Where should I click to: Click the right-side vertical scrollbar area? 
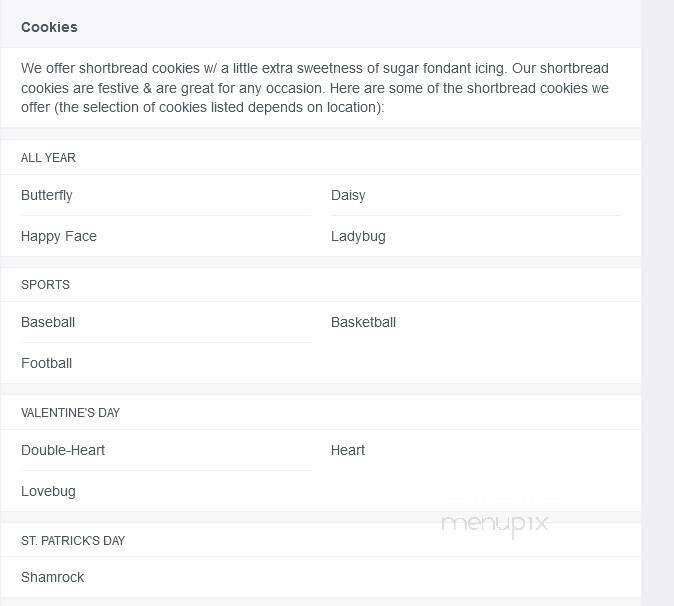pyautogui.click(x=657, y=300)
